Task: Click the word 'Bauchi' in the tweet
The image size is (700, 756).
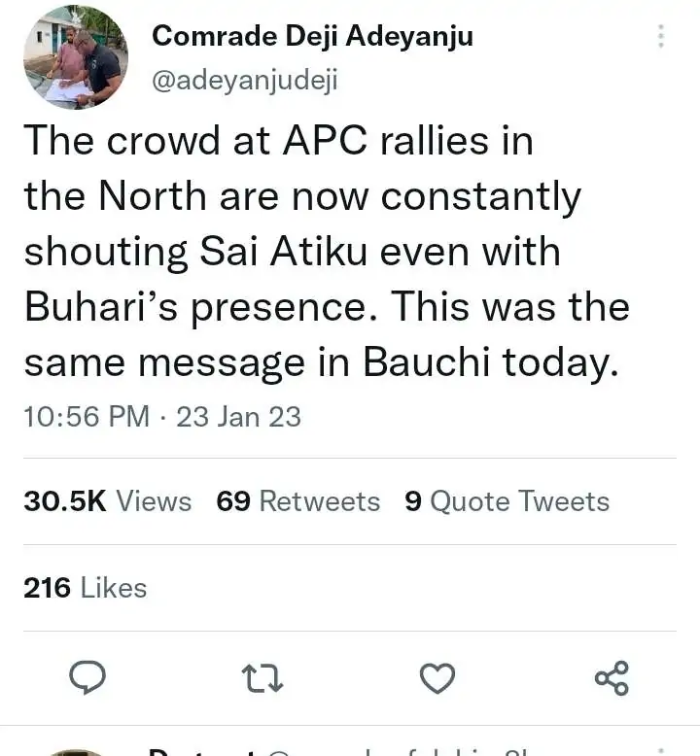Action: (x=427, y=363)
